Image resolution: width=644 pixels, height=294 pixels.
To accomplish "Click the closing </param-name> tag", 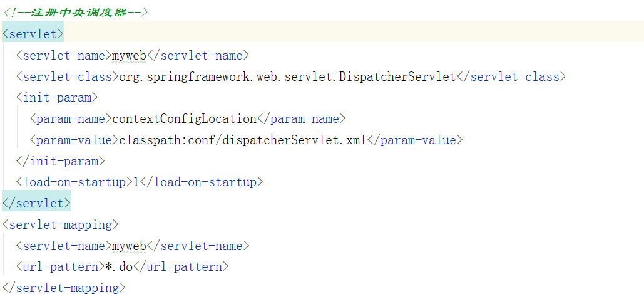I will (x=302, y=119).
